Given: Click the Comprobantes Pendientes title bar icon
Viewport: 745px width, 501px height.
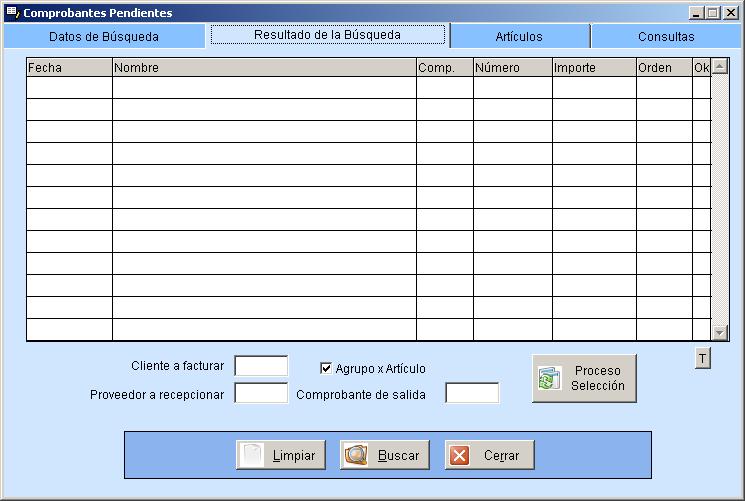Looking at the screenshot, I should [12, 13].
